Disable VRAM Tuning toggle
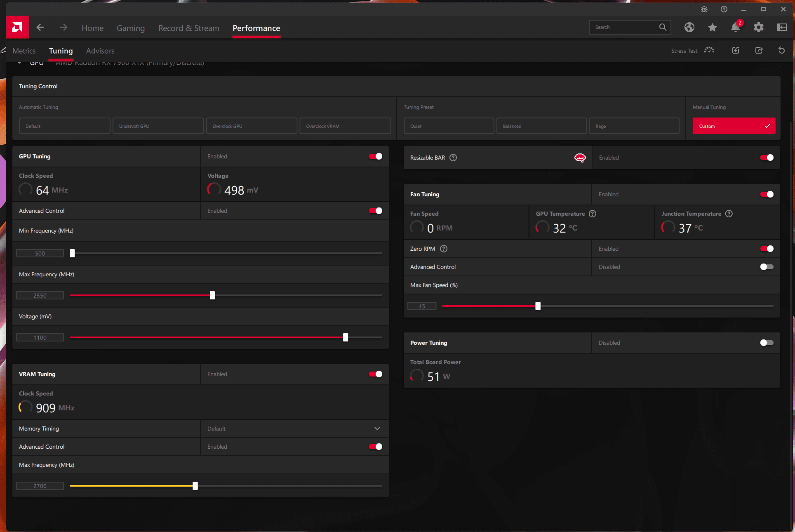 [376, 374]
